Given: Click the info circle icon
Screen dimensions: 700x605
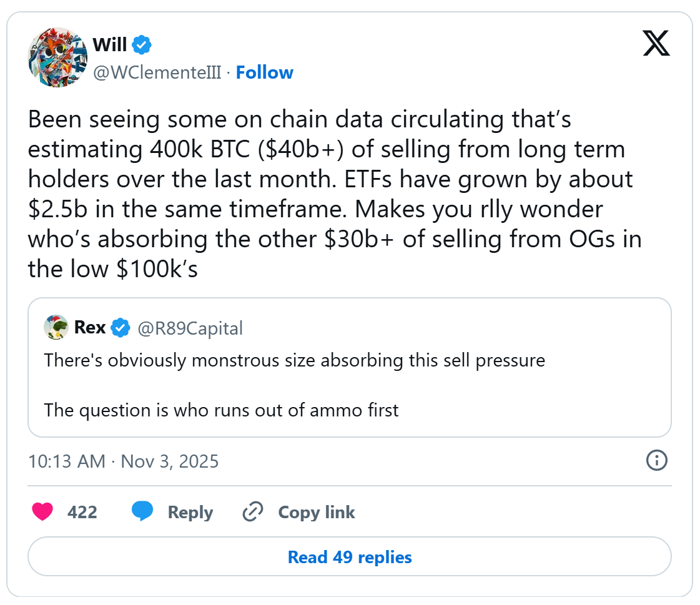Looking at the screenshot, I should pyautogui.click(x=656, y=461).
